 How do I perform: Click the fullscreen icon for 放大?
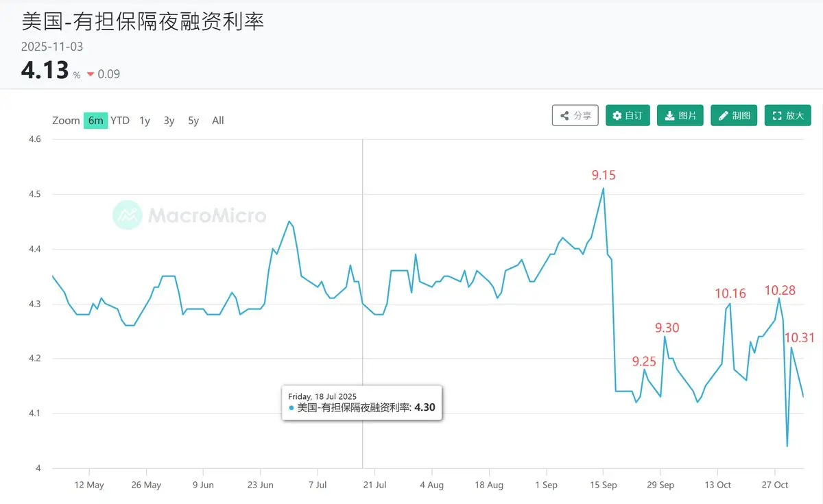coord(777,116)
